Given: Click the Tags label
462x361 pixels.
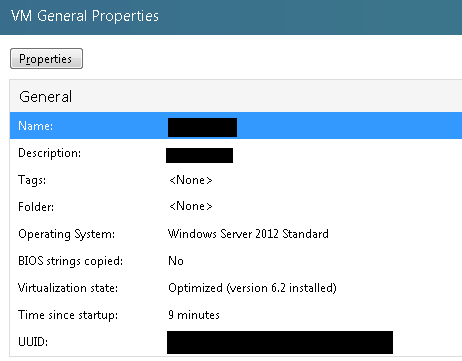Looking at the screenshot, I should tap(32, 180).
